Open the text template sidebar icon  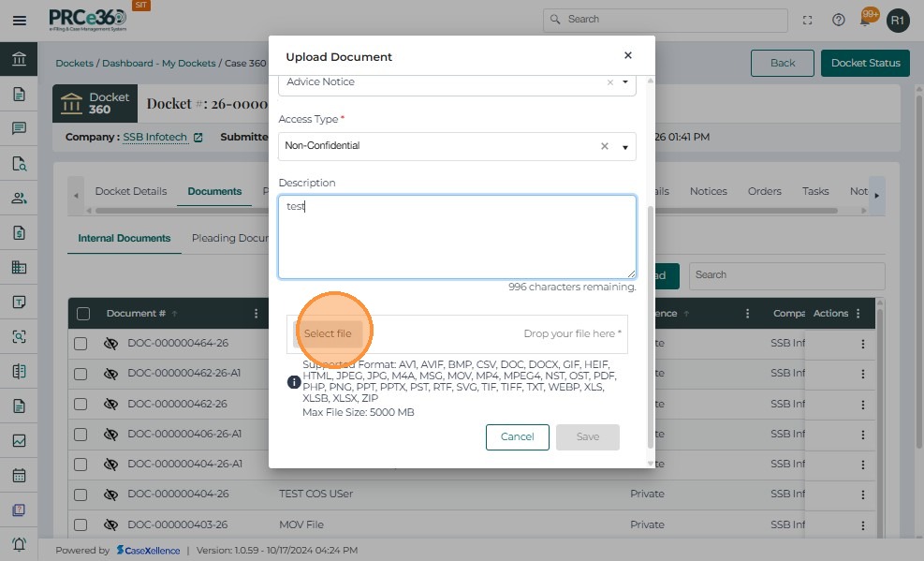tap(19, 303)
